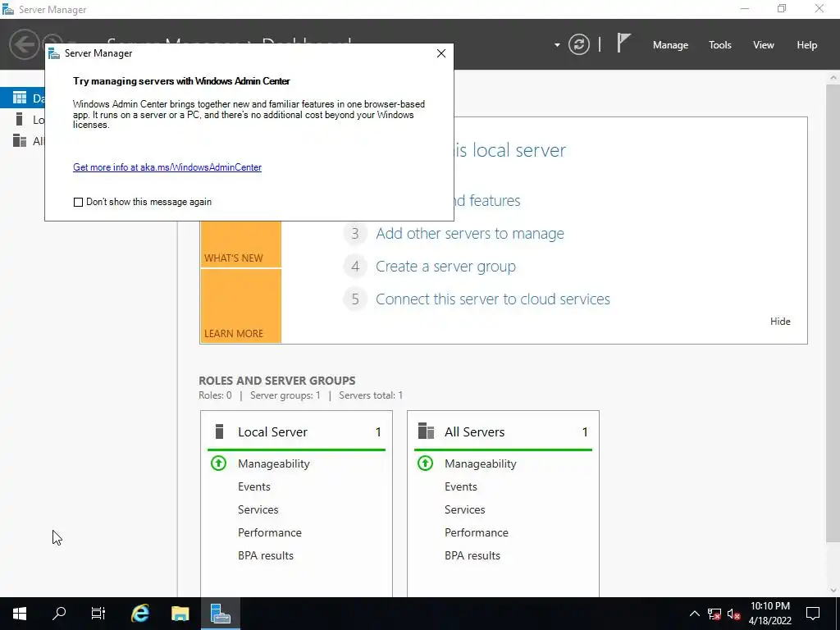Open the Windows Start menu
This screenshot has width=840, height=630.
click(20, 614)
